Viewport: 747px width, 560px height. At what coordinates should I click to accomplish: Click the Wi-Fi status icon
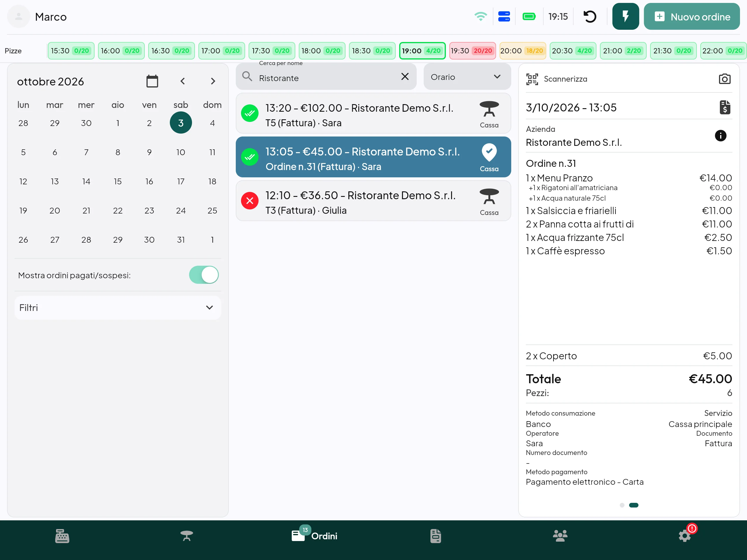480,17
